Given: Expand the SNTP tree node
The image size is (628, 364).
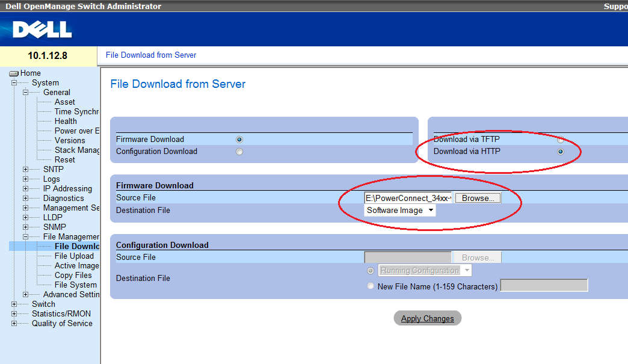Looking at the screenshot, I should pyautogui.click(x=26, y=170).
